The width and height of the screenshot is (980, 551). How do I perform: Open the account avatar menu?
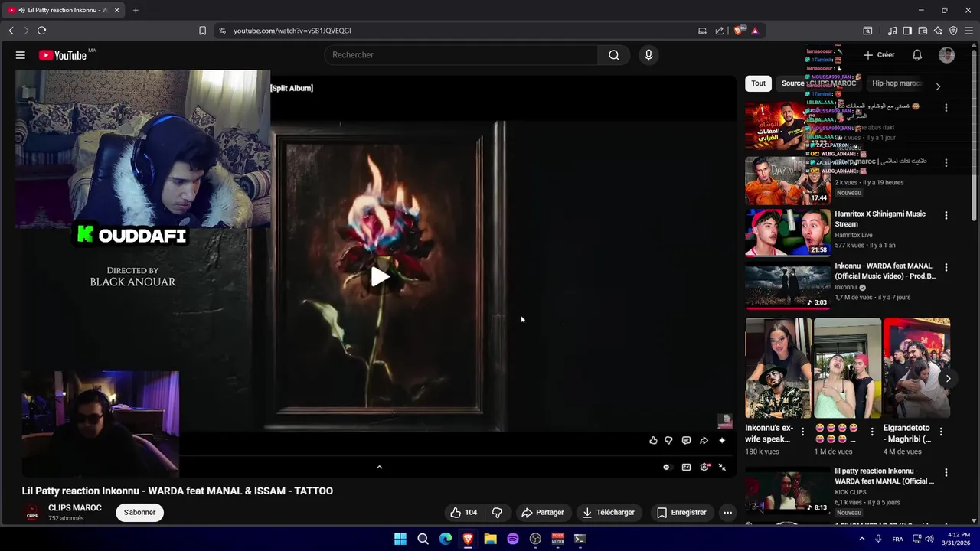[x=947, y=55]
